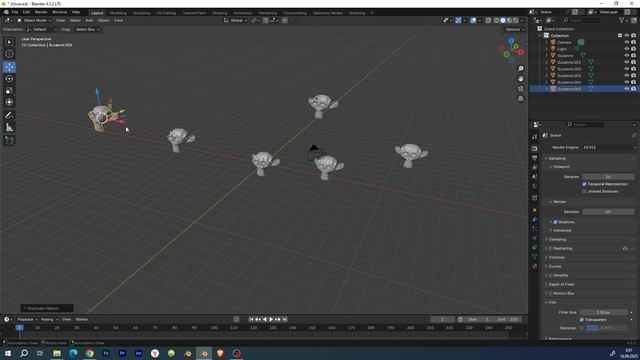Activate the Rotate tool
The image size is (640, 360).
tap(9, 78)
